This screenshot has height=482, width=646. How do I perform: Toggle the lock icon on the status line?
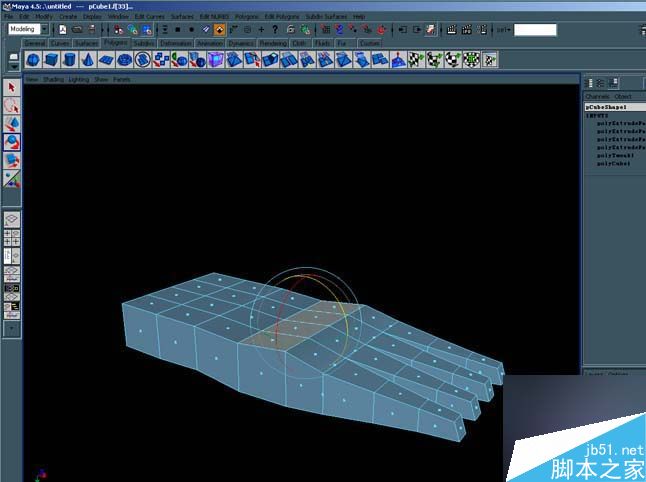290,29
